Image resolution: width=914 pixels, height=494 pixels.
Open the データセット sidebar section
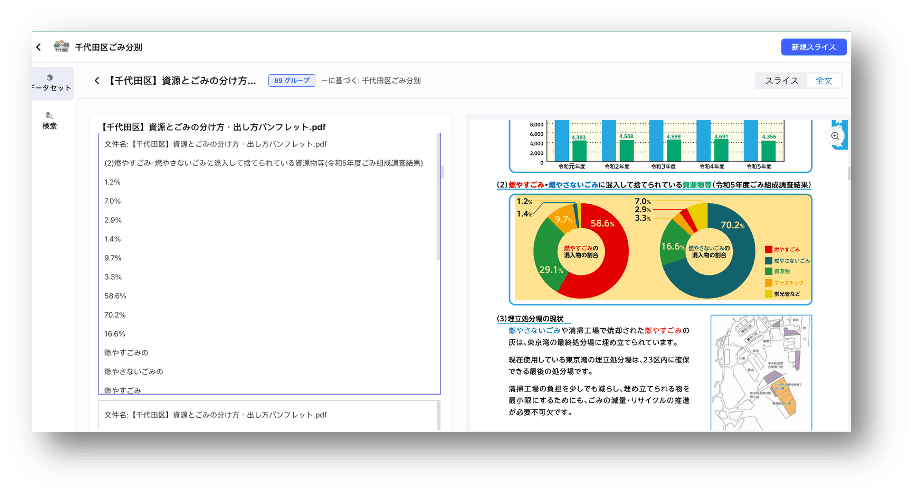click(49, 83)
